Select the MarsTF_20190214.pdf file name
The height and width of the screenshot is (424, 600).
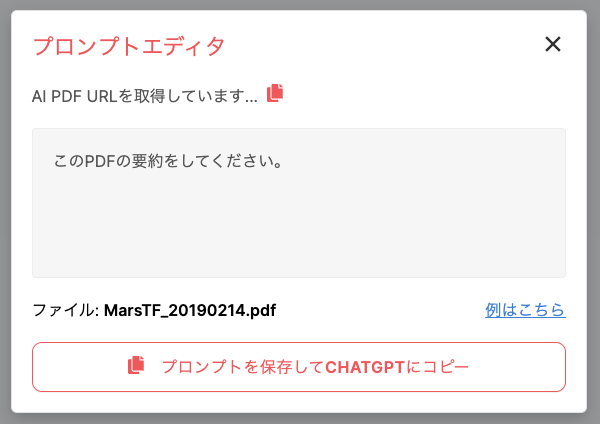tap(190, 310)
